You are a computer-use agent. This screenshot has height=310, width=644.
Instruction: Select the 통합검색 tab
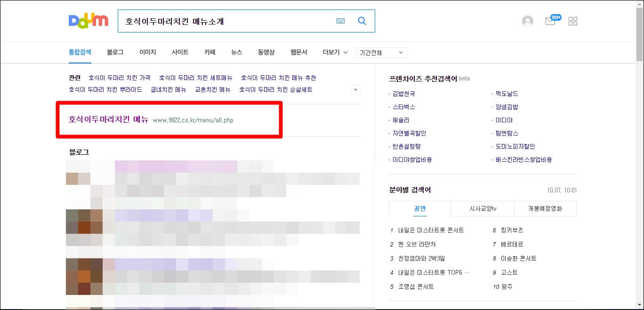80,52
